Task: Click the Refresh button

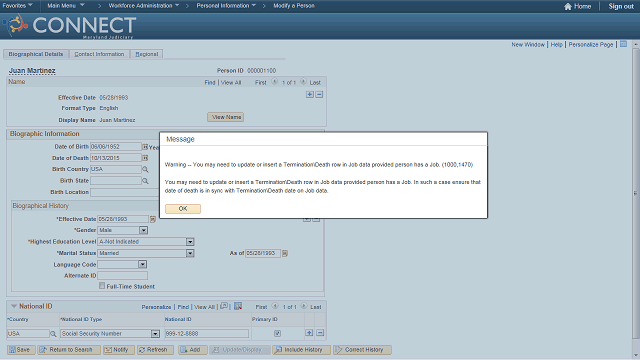Action: 155,350
